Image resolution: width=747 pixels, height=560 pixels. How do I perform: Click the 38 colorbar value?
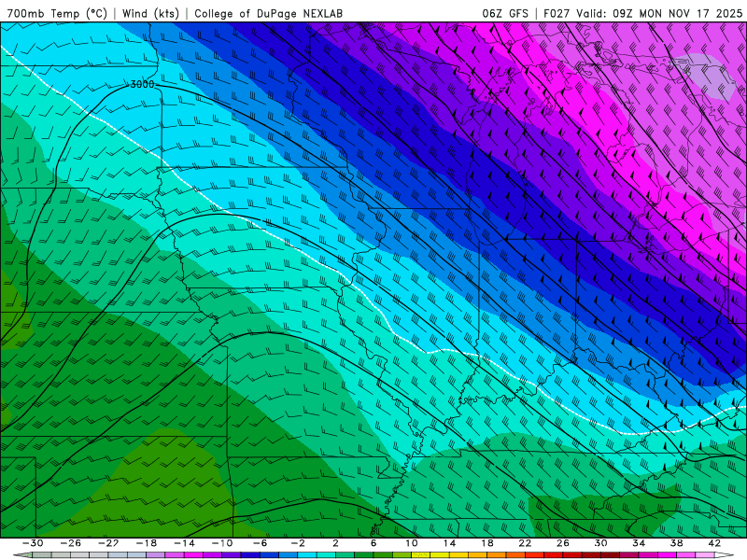[x=676, y=543]
